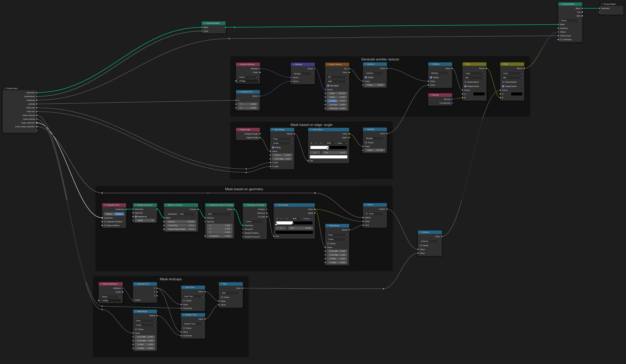The height and width of the screenshot is (364, 626).
Task: Click the Group Output Geometry input socket
Action: (599, 8)
